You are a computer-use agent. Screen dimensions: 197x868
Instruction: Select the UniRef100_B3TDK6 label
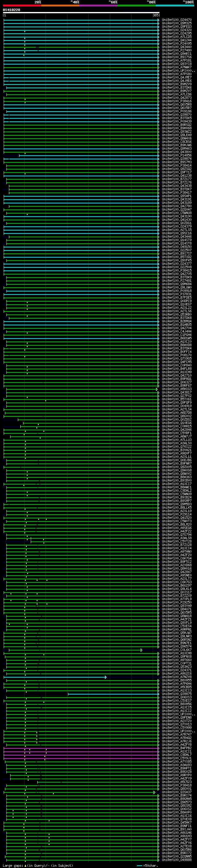click(x=177, y=88)
